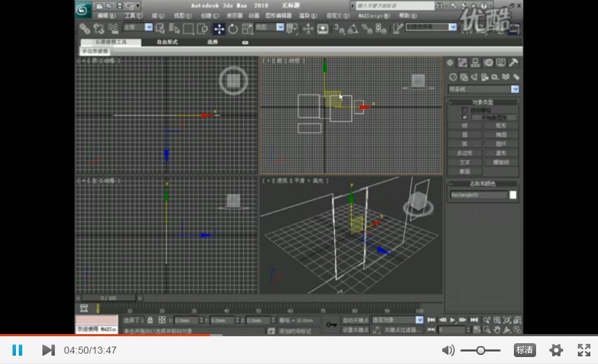This screenshot has width=598, height=364.
Task: Open the Create command panel tab
Action: [x=450, y=63]
